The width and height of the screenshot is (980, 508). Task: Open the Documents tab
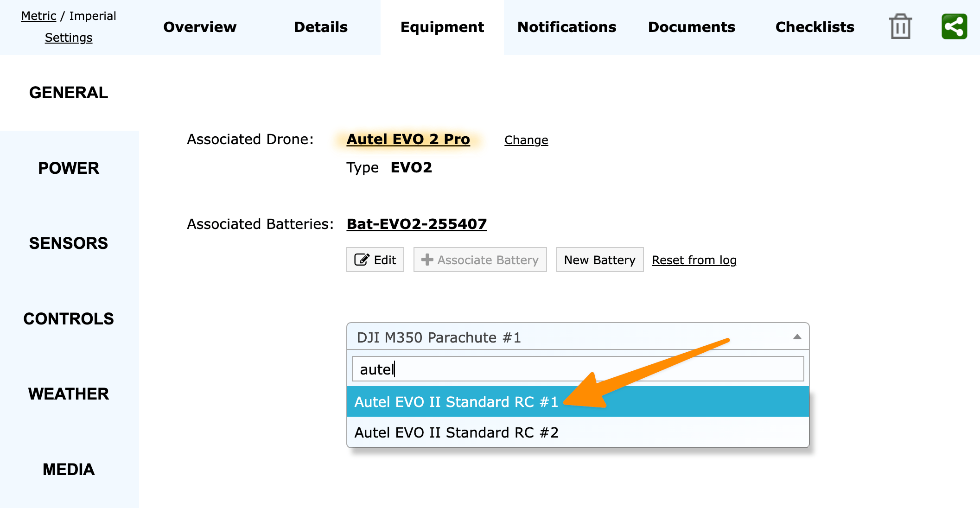(691, 27)
